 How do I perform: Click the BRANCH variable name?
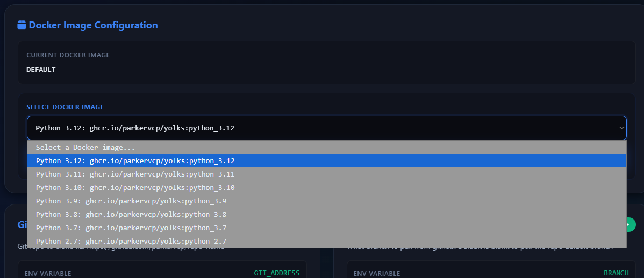pyautogui.click(x=616, y=273)
